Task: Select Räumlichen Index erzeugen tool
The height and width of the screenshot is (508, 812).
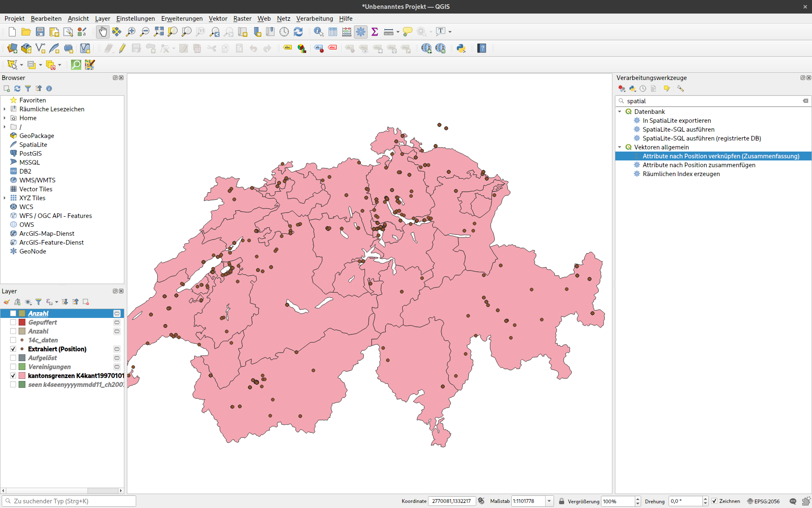Action: click(681, 174)
